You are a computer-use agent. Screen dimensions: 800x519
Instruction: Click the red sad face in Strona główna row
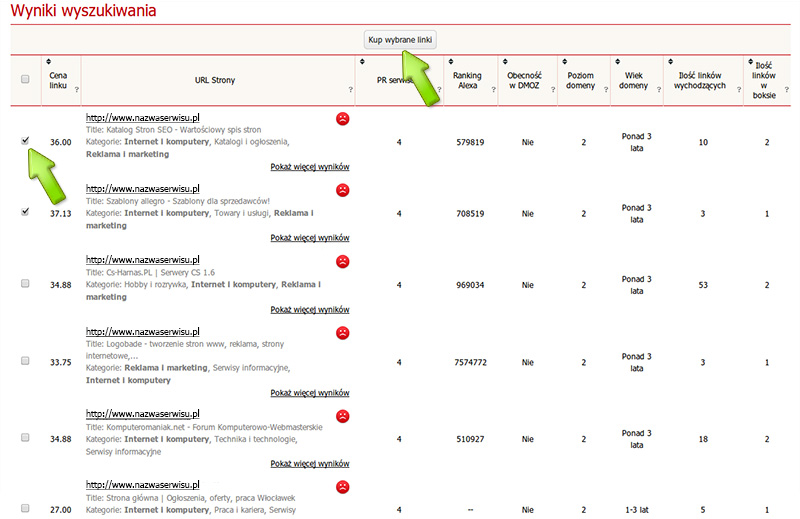(343, 487)
